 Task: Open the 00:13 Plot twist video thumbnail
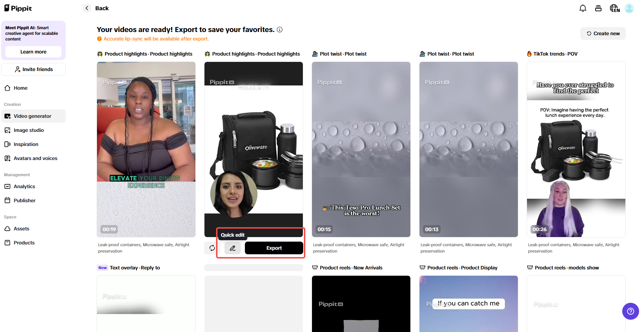pos(469,149)
